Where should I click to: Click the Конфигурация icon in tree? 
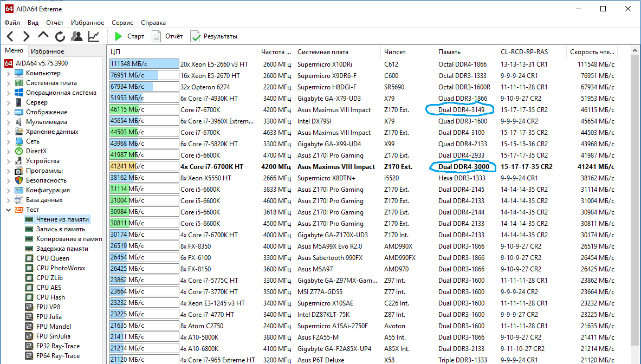click(19, 190)
